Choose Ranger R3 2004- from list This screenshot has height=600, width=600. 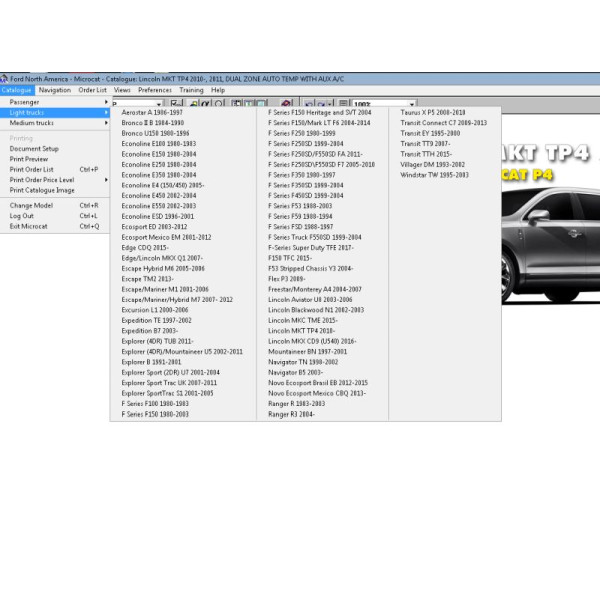click(x=292, y=413)
